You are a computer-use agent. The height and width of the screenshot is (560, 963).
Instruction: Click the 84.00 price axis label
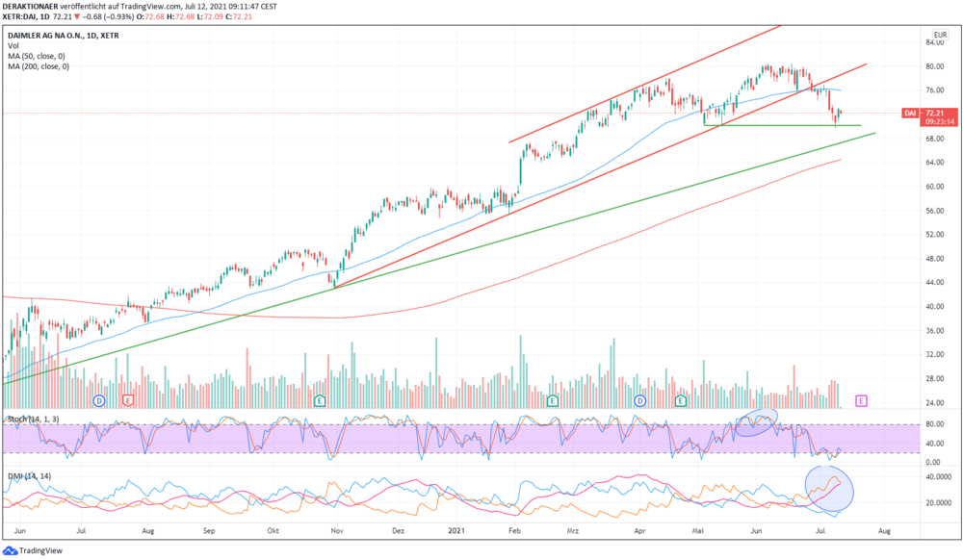tap(934, 42)
